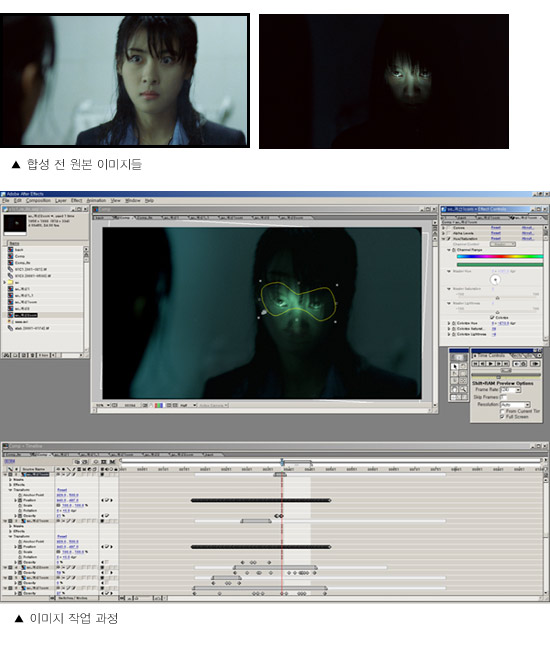Collapse first layer's Transform group
Image resolution: width=550 pixels, height=659 pixels.
(x=10, y=490)
